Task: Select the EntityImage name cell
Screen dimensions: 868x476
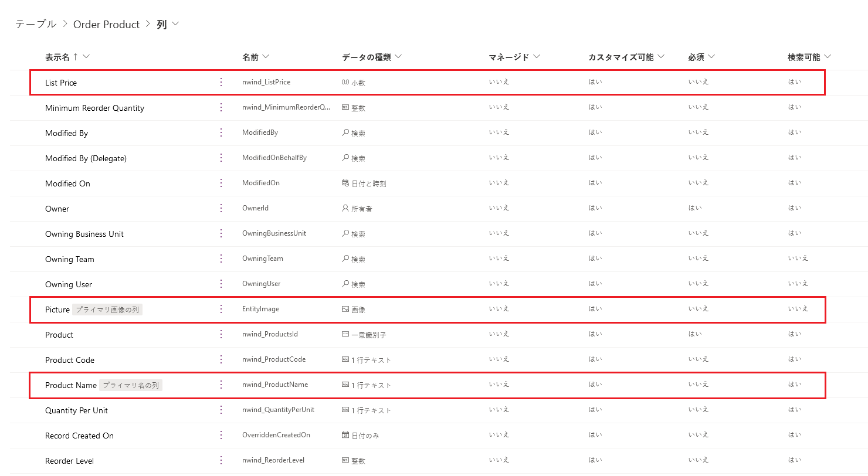Action: point(260,309)
